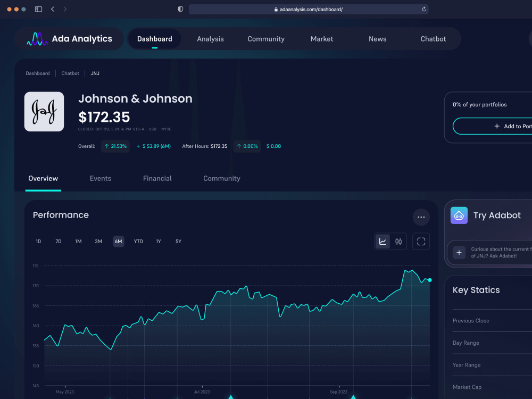
Task: Click the Add to Portfolio button
Action: point(492,126)
